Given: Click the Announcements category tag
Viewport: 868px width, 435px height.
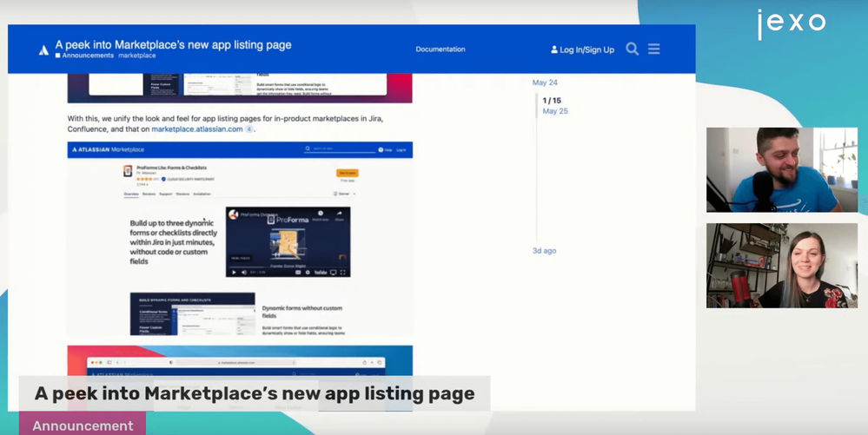Looking at the screenshot, I should click(x=84, y=56).
